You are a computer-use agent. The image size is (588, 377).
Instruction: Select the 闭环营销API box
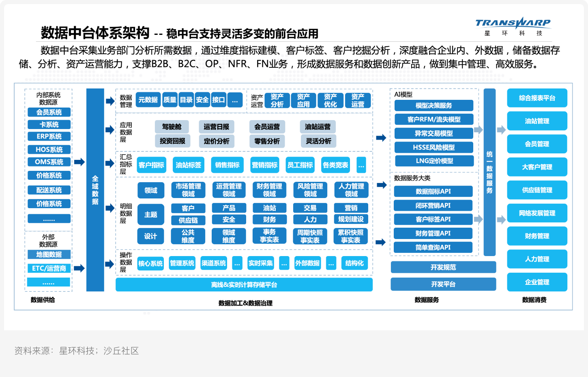coord(433,205)
